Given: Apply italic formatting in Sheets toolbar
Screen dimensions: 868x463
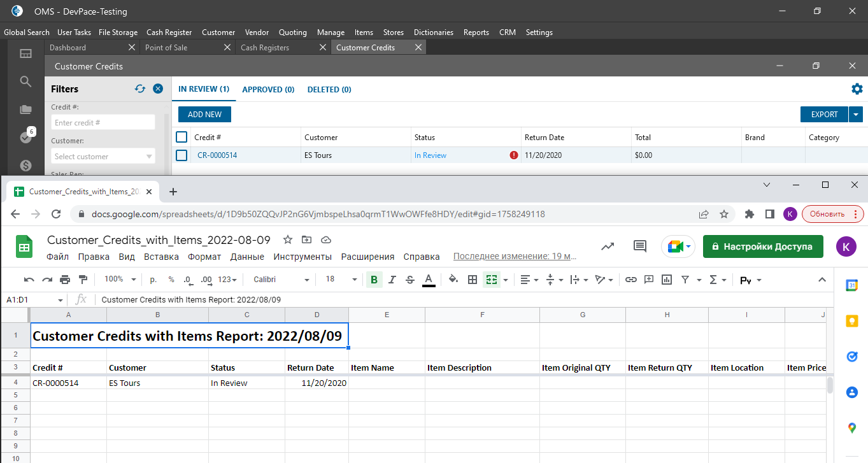Looking at the screenshot, I should tap(392, 280).
